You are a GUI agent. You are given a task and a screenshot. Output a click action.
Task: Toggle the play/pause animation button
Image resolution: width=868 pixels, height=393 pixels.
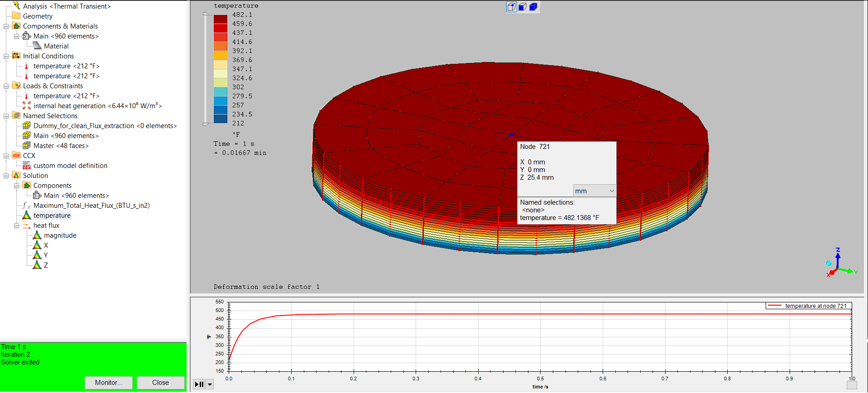pyautogui.click(x=199, y=384)
